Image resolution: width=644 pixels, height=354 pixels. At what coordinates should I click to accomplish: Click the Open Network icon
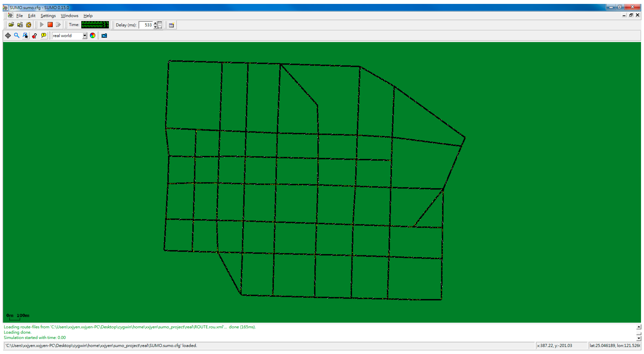point(20,25)
